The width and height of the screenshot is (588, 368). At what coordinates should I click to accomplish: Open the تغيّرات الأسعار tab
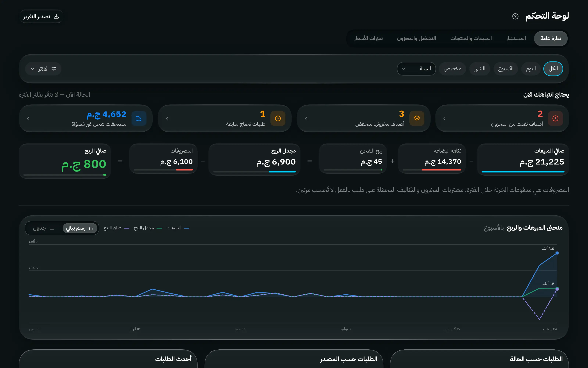click(x=368, y=38)
